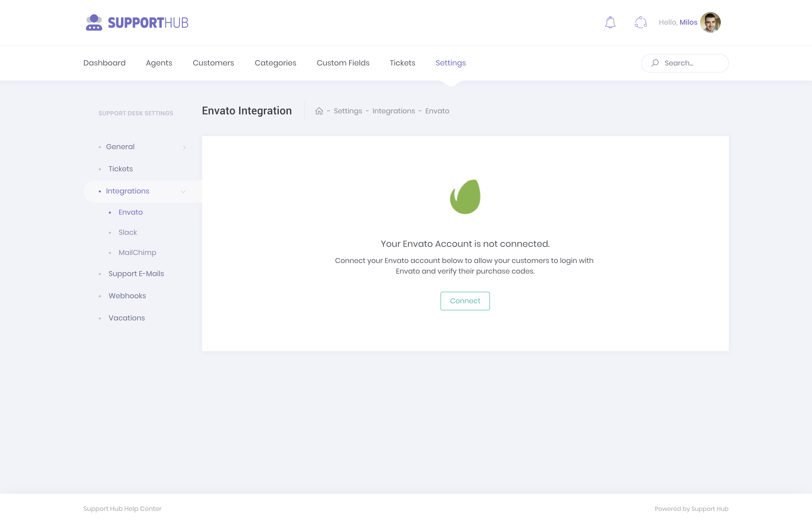Open Milos's profile avatar
812x524 pixels.
click(710, 22)
